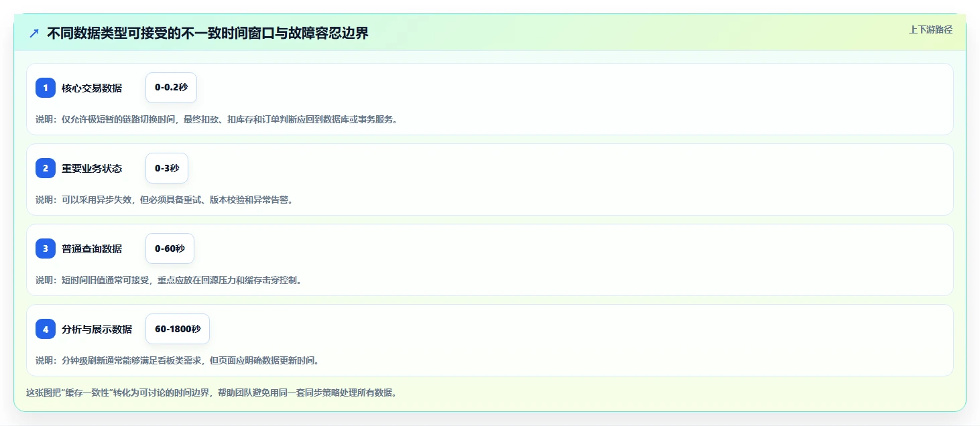Click the description starting 说明：仅允许极短暂的链路切换时间

217,119
